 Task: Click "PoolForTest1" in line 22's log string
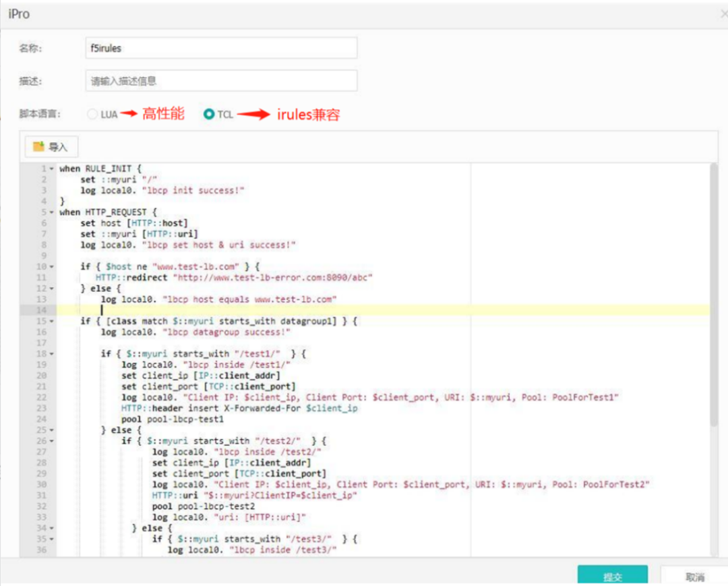click(x=582, y=397)
